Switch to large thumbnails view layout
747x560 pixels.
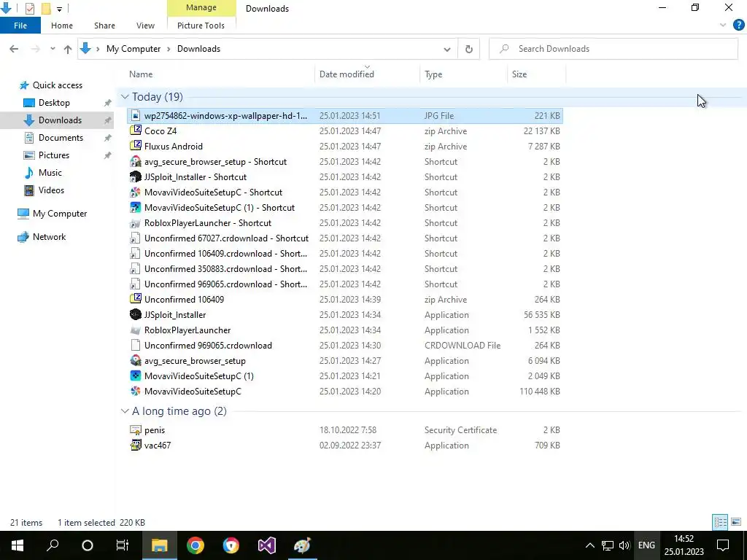coord(736,522)
